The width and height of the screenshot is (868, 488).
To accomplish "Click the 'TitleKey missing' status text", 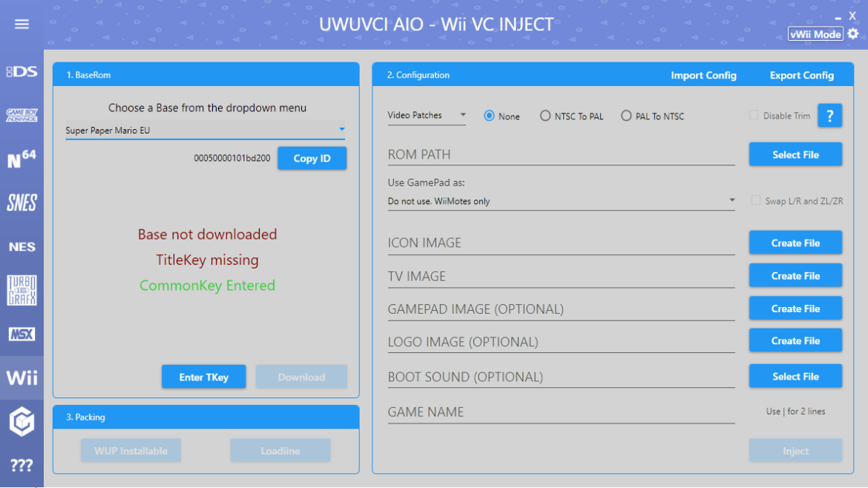I will tap(207, 260).
